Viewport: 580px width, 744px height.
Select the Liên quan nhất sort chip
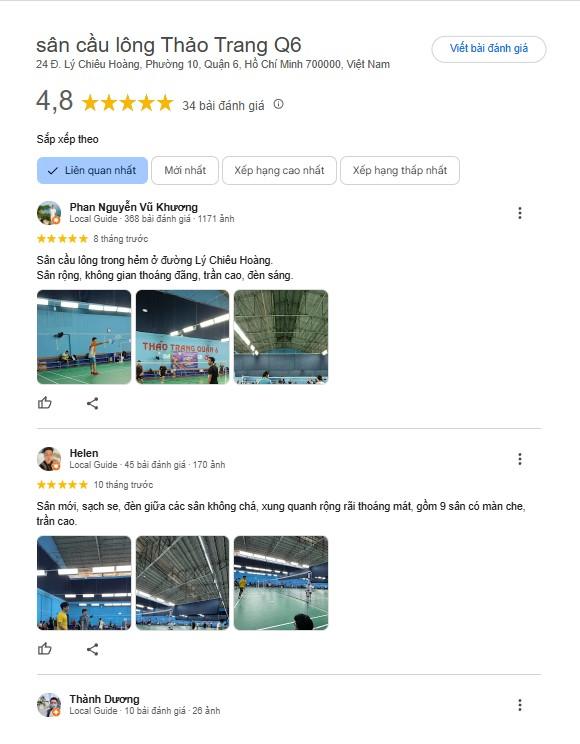[93, 170]
